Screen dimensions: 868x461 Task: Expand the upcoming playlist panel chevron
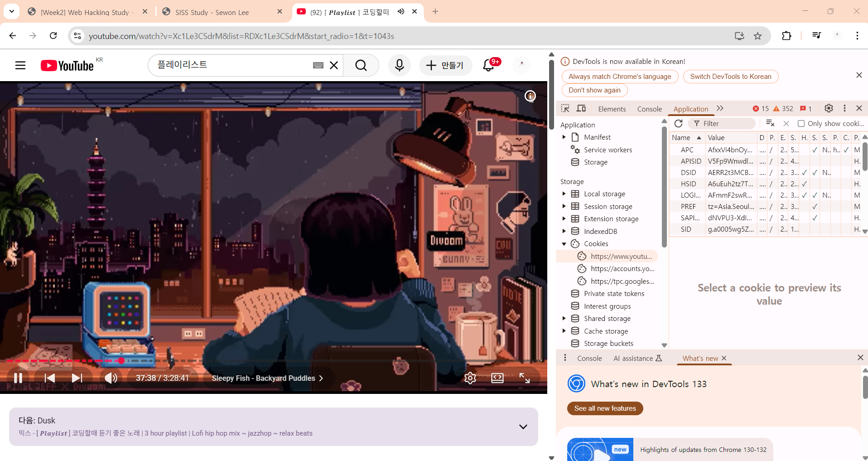tap(523, 427)
